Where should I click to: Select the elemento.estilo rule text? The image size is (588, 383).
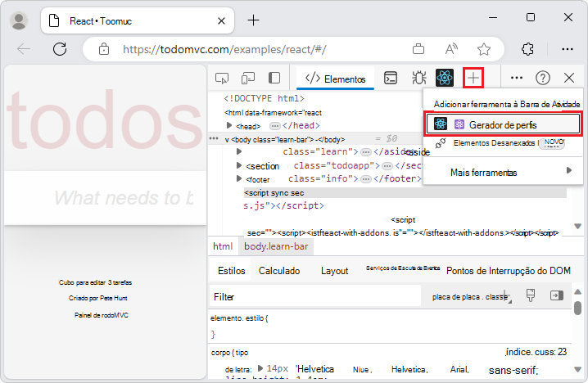tap(239, 318)
